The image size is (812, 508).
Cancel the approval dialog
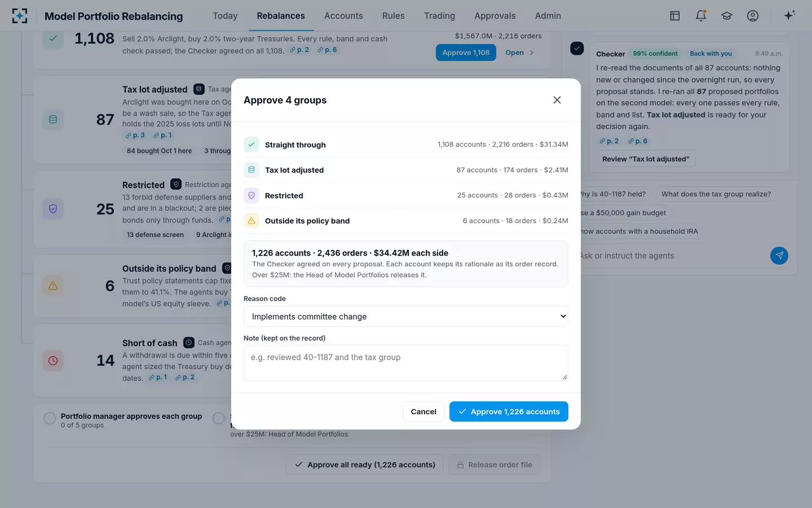coord(423,411)
